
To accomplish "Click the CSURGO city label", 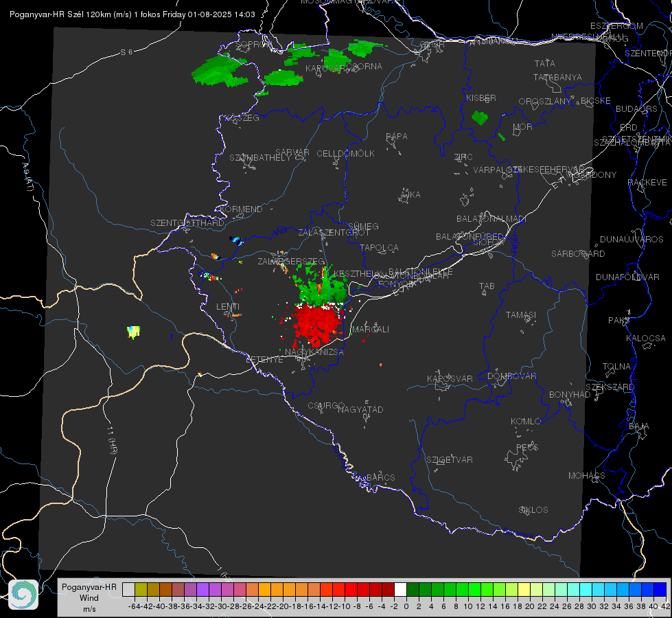I will pos(326,405).
